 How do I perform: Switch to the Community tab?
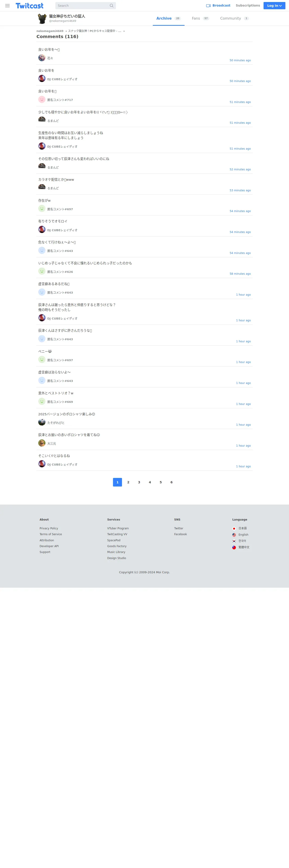tap(235, 18)
